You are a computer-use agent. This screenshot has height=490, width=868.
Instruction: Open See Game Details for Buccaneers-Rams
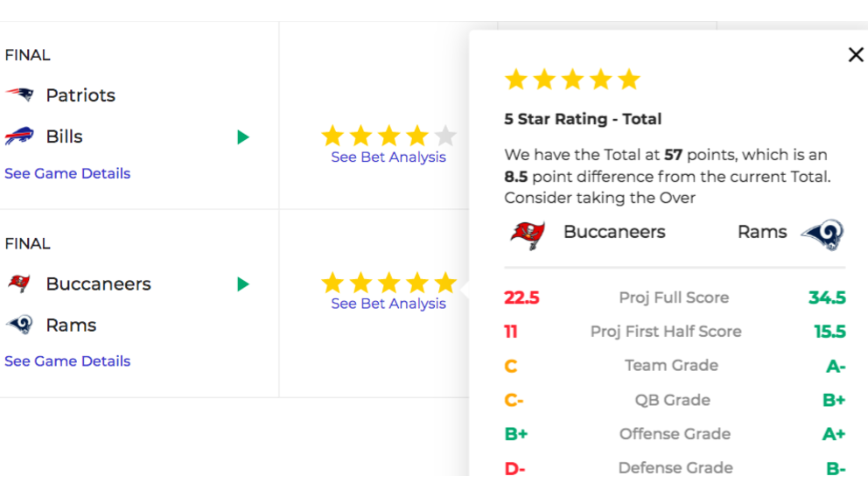67,361
